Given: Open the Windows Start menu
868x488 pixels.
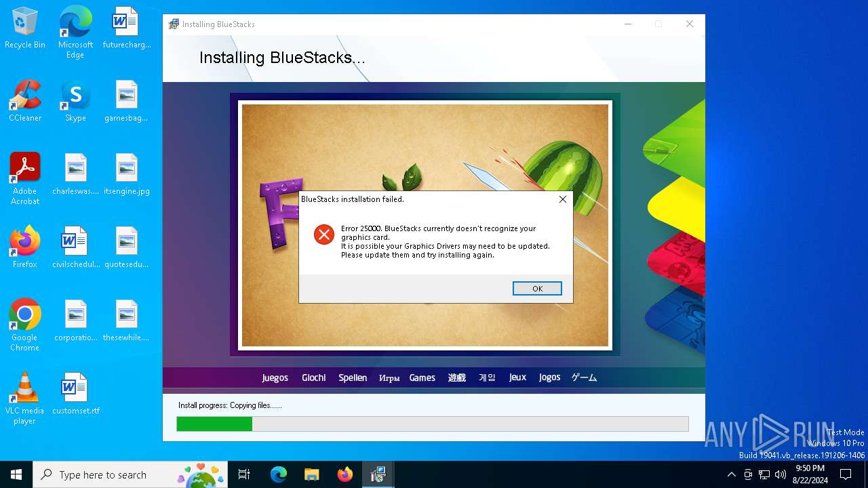Looking at the screenshot, I should coord(16,474).
